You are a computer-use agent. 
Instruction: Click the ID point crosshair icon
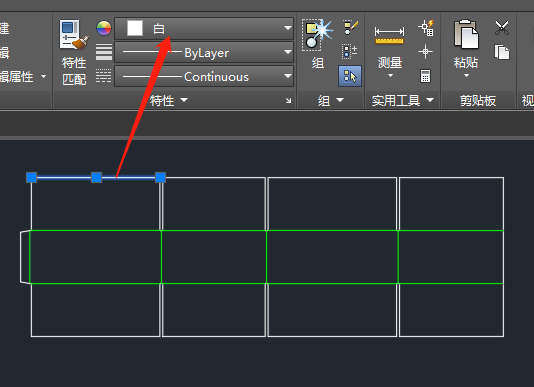point(425,52)
